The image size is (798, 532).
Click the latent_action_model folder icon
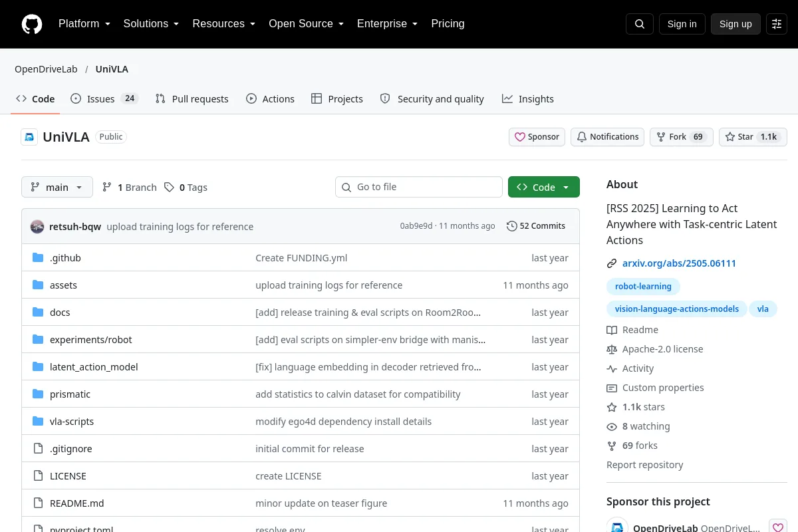pos(38,367)
